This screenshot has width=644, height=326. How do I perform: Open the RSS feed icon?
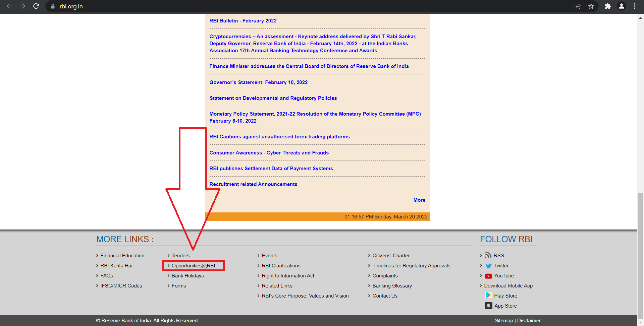click(488, 255)
